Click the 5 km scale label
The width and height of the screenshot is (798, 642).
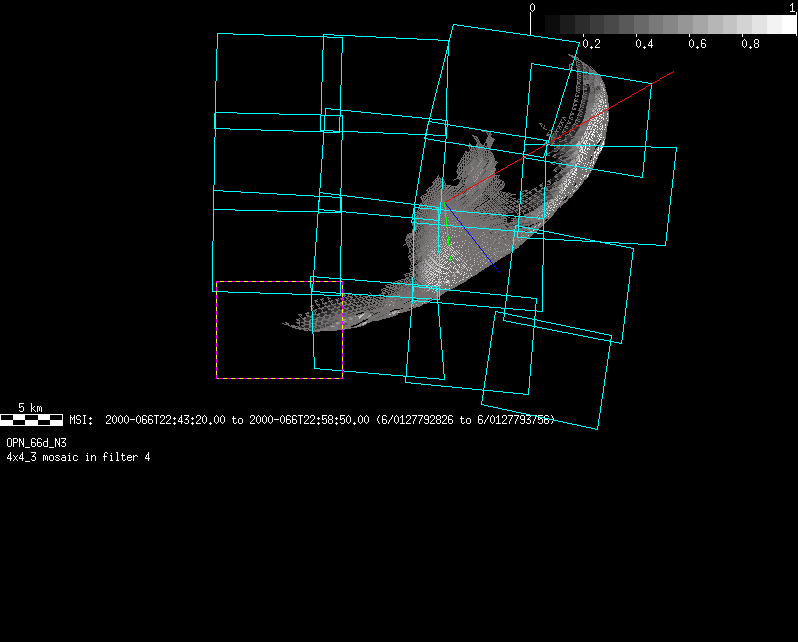coord(31,408)
